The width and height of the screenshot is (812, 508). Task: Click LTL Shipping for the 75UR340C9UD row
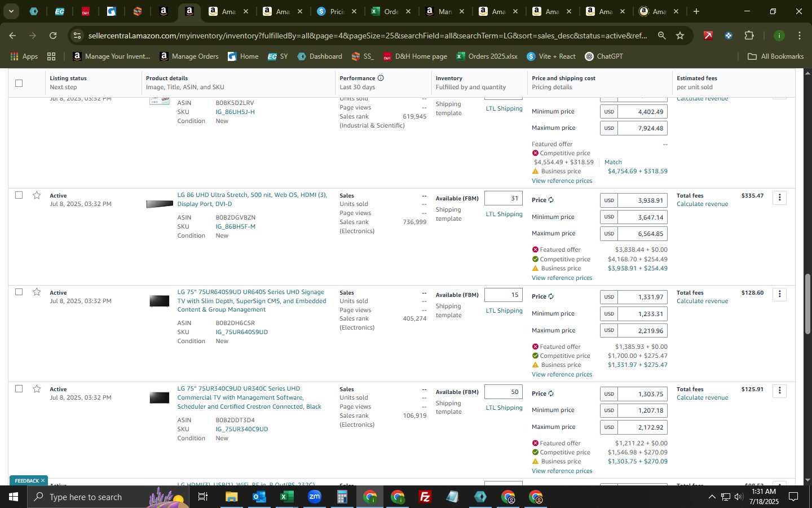[x=504, y=408]
